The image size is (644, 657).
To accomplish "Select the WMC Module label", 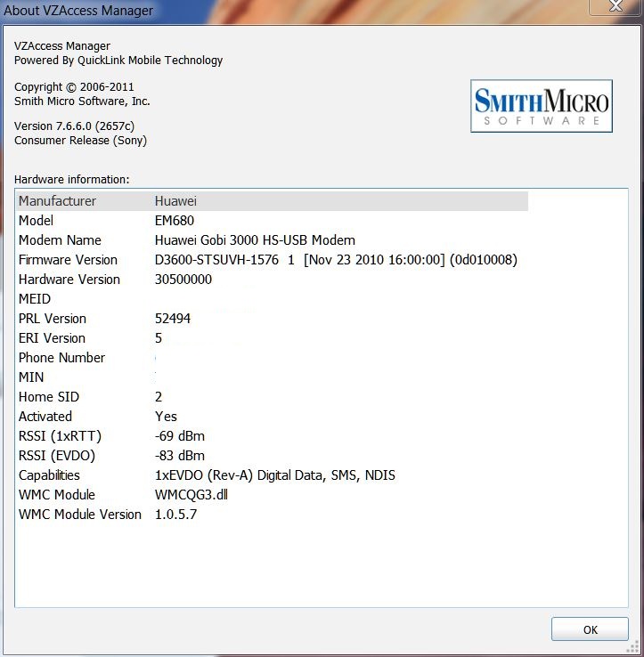I will [x=57, y=495].
